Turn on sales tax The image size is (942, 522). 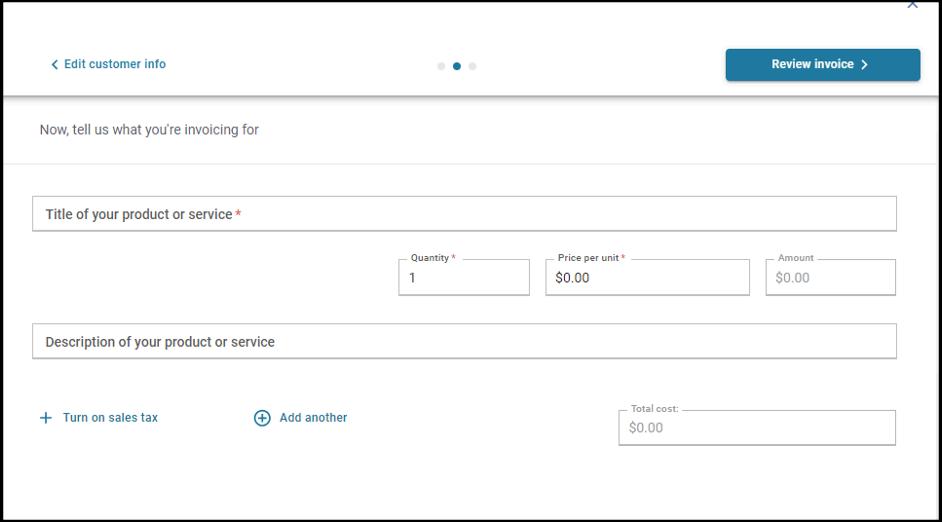110,418
